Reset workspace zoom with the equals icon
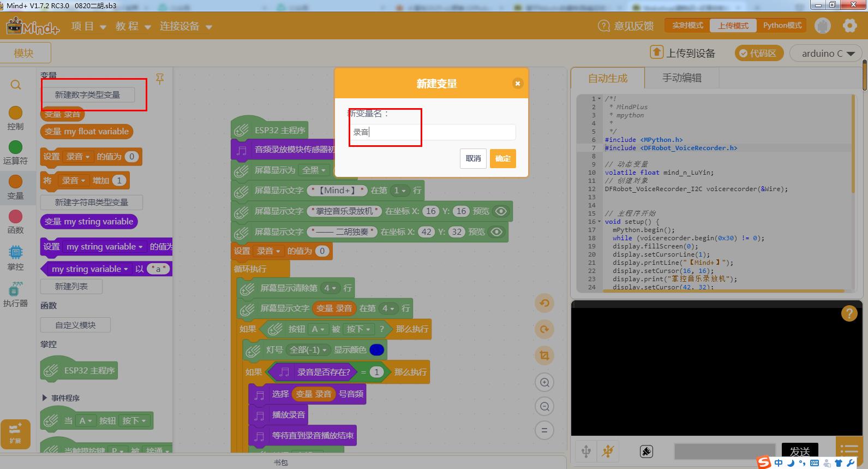Viewport: 868px width, 469px height. [544, 430]
